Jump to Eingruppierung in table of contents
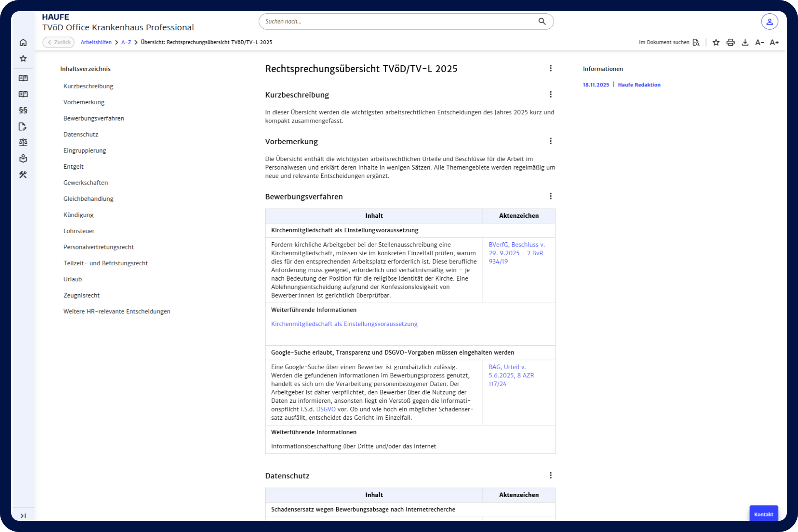Viewport: 798px width, 532px height. pos(85,150)
